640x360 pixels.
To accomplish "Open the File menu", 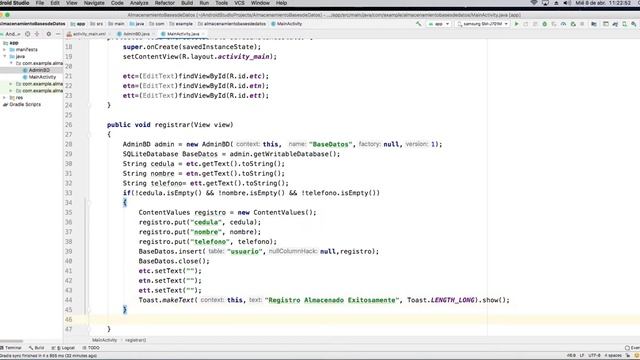I will pyautogui.click(x=40, y=3).
